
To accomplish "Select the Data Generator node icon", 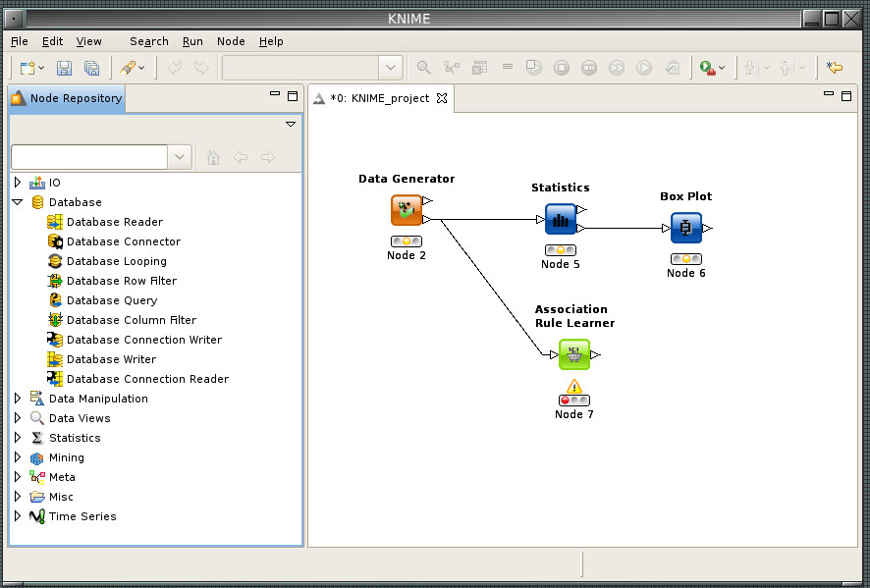I will click(407, 210).
